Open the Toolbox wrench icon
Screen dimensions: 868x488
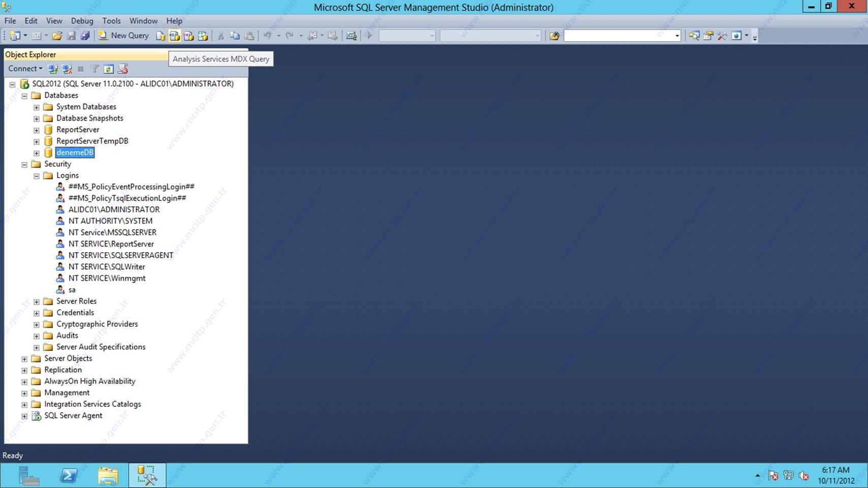722,36
